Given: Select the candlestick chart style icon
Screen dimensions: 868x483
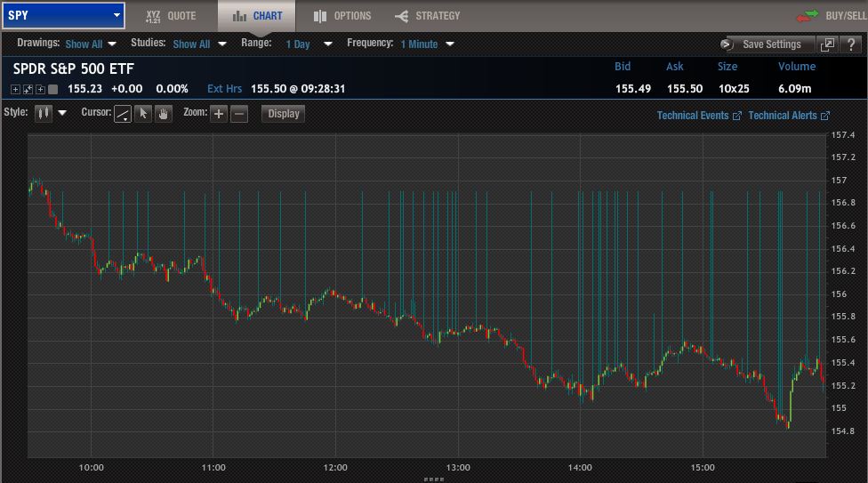Looking at the screenshot, I should 44,114.
